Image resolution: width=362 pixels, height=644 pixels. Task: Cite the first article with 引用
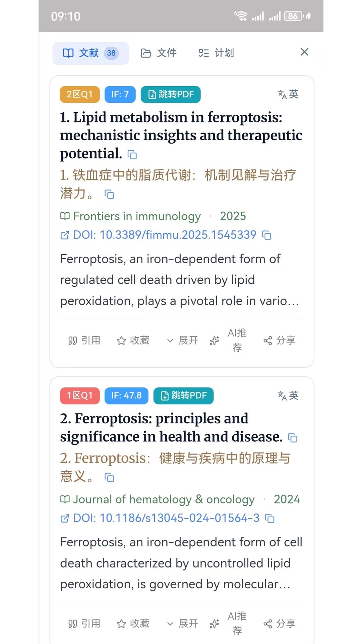84,340
